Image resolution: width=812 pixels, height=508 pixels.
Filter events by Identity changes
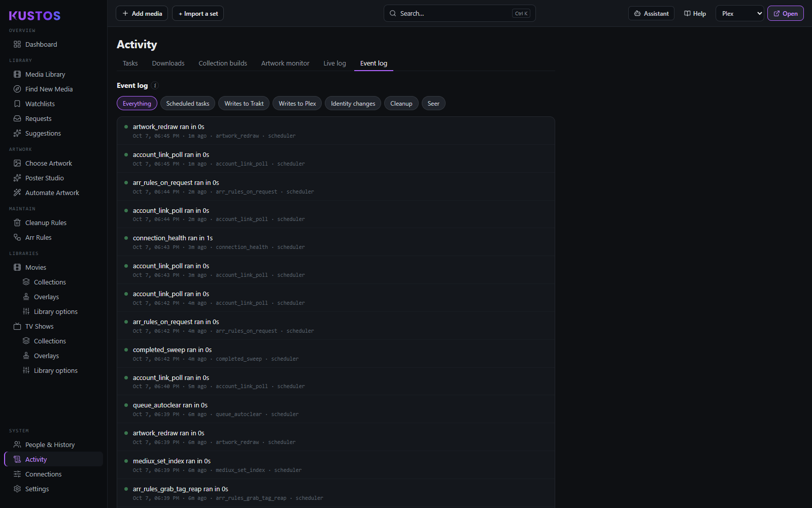pos(353,104)
